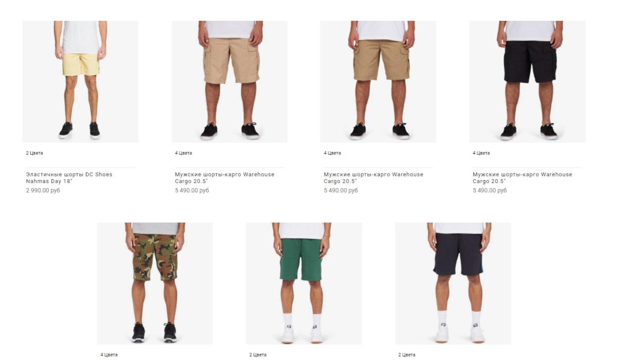Image resolution: width=633 pixels, height=364 pixels.
Task: Click '4 Цвета' under the camouflage shorts
Action: 109,355
